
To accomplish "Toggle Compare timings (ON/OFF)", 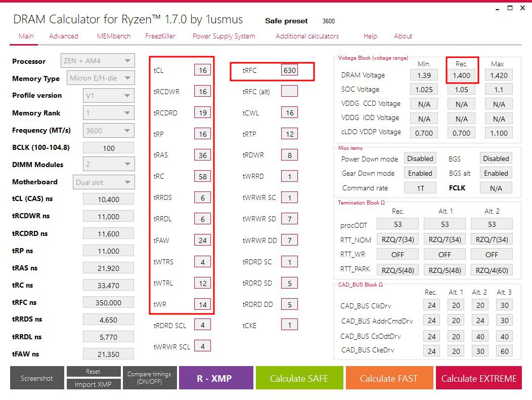I will pos(149,378).
